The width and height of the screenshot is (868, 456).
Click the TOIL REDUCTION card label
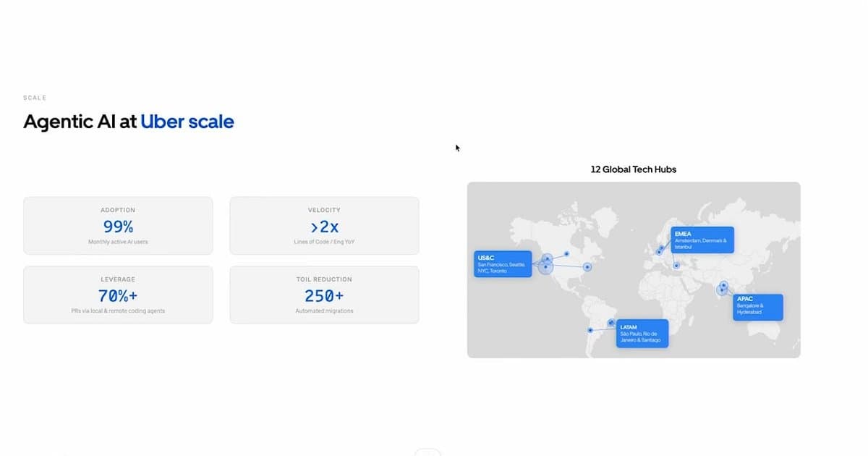pyautogui.click(x=324, y=279)
